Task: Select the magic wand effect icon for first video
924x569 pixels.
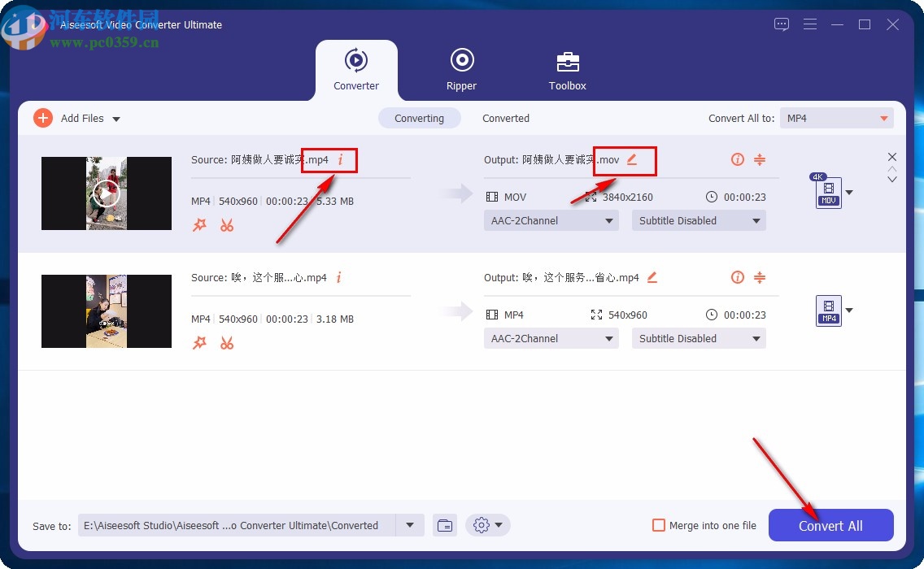Action: [x=200, y=225]
